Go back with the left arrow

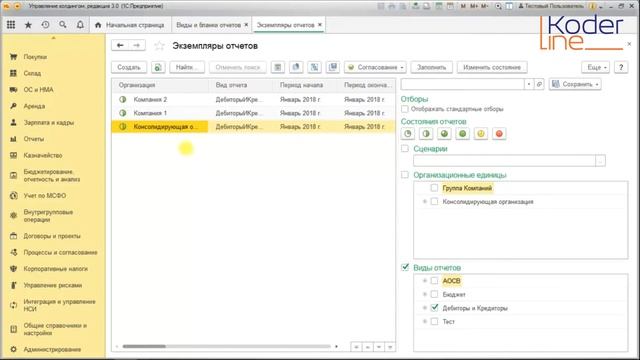tap(120, 45)
